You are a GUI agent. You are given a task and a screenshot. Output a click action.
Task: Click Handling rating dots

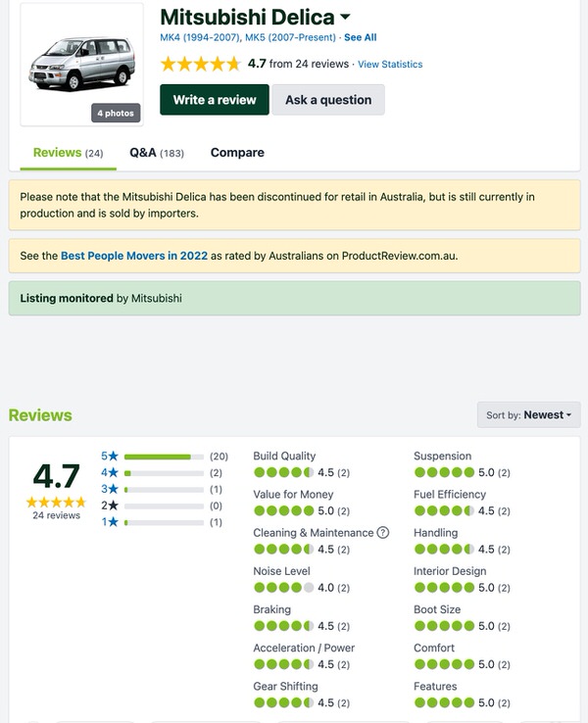pos(444,549)
